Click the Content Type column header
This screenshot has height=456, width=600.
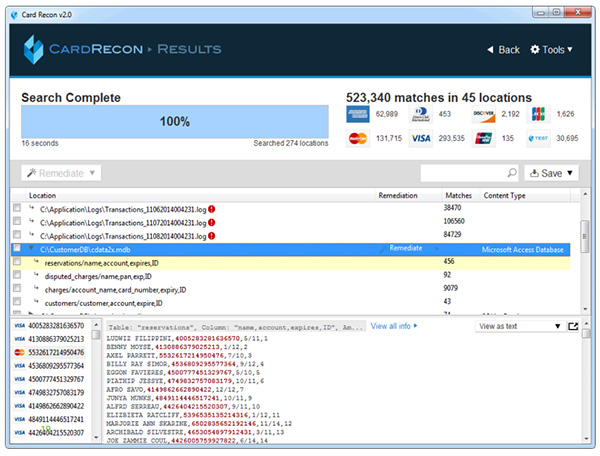(x=504, y=195)
